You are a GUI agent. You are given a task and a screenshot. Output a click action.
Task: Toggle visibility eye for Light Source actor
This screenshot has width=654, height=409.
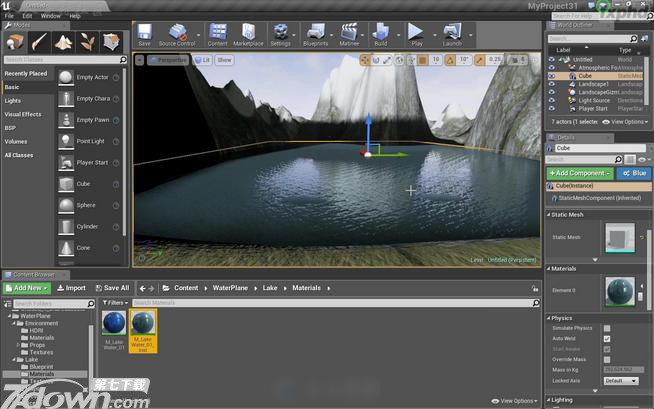(551, 100)
